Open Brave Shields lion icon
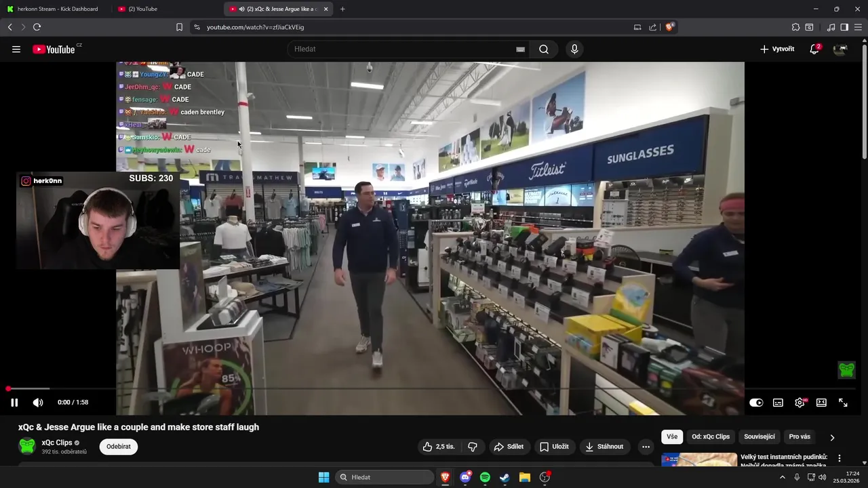This screenshot has height=488, width=868. (669, 27)
